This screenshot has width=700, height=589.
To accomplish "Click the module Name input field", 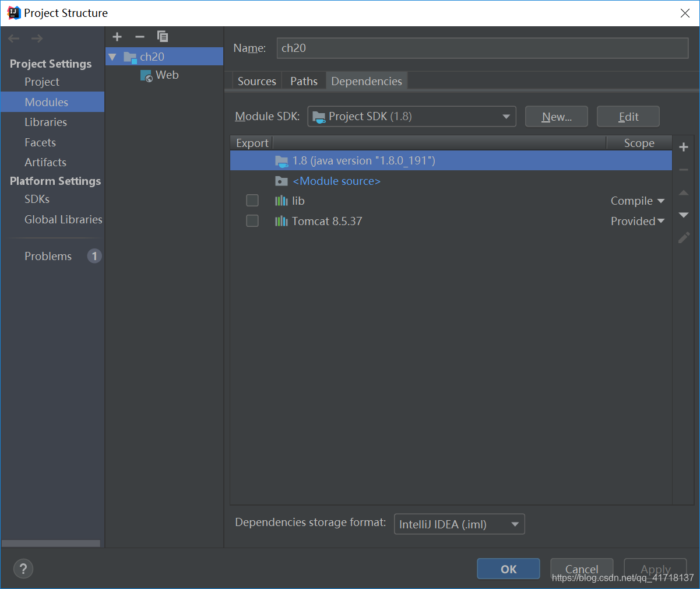I will coord(483,48).
